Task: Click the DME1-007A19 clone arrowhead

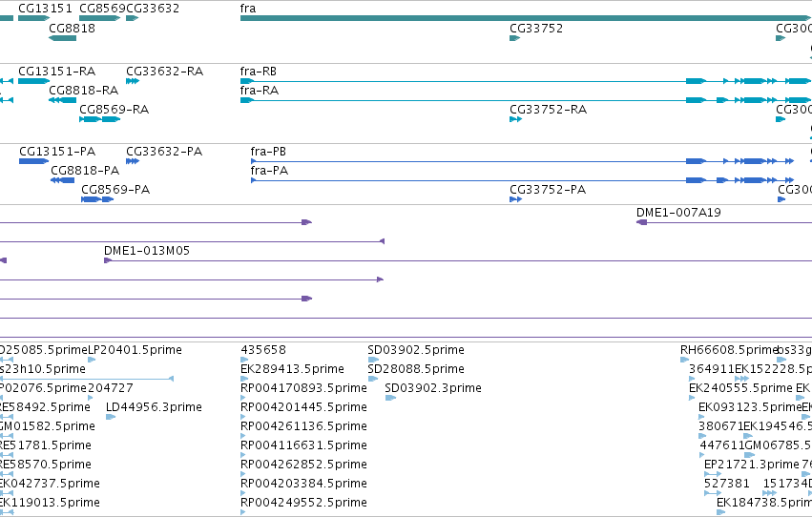Action: coord(641,222)
